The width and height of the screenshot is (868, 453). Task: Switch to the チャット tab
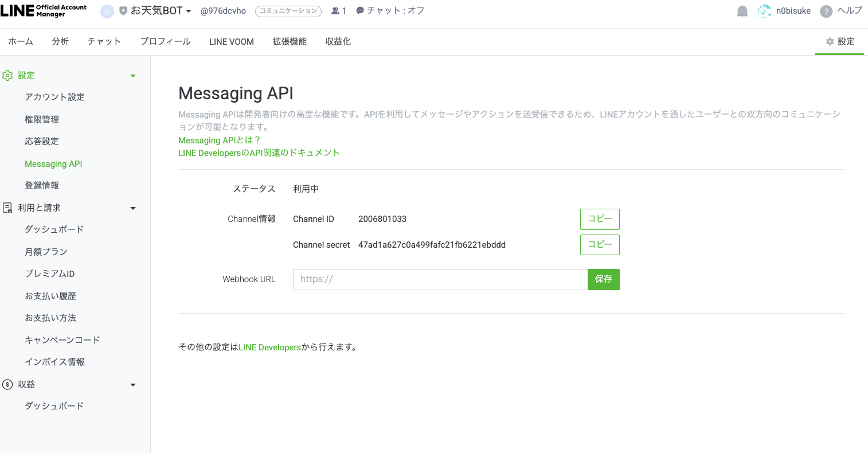coord(104,41)
